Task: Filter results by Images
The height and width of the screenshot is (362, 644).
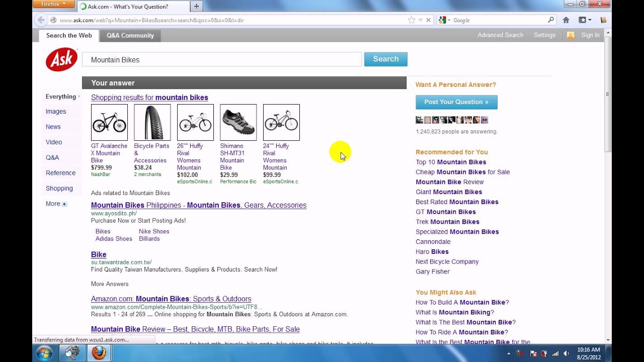Action: coord(56,112)
